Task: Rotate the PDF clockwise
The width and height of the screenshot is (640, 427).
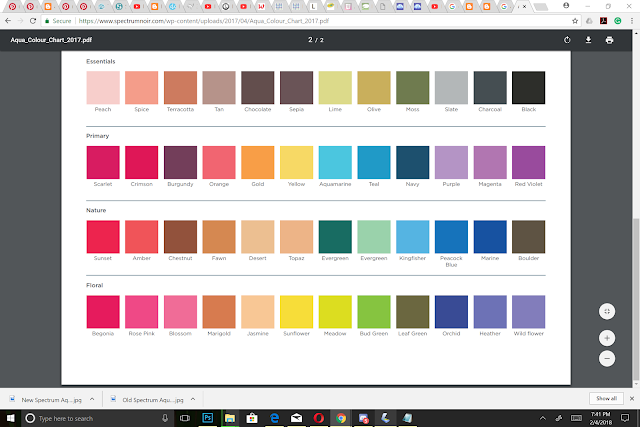Action: (x=567, y=40)
